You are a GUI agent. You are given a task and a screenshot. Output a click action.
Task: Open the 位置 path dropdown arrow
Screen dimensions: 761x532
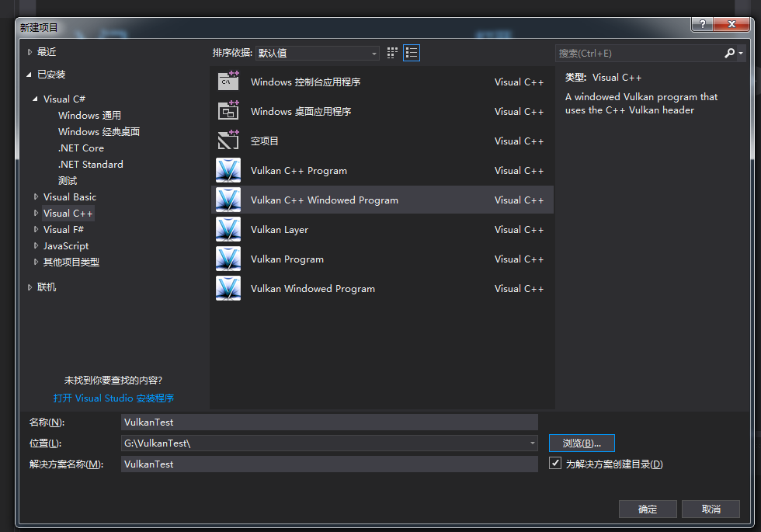pos(532,443)
